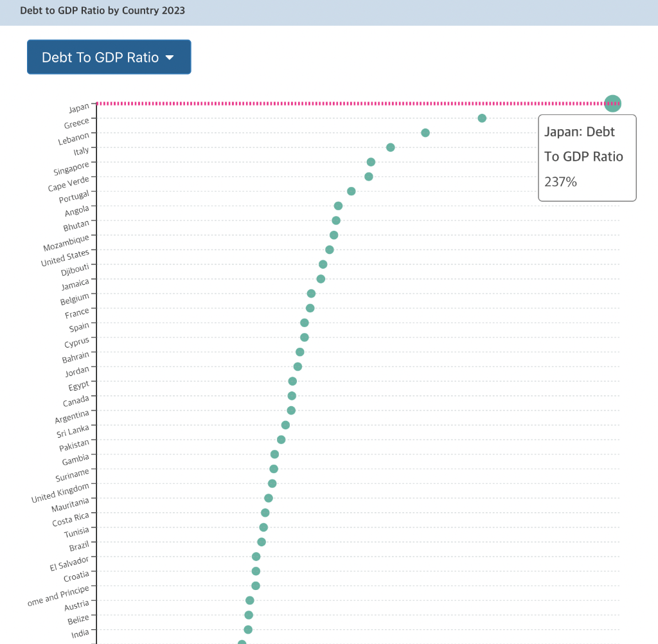Click Japan's highlighted data point

(x=613, y=103)
